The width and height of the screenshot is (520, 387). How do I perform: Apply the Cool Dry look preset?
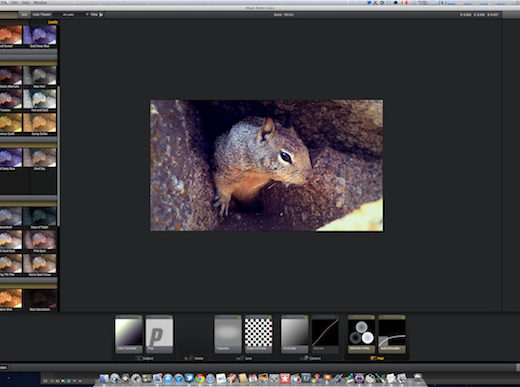40,158
